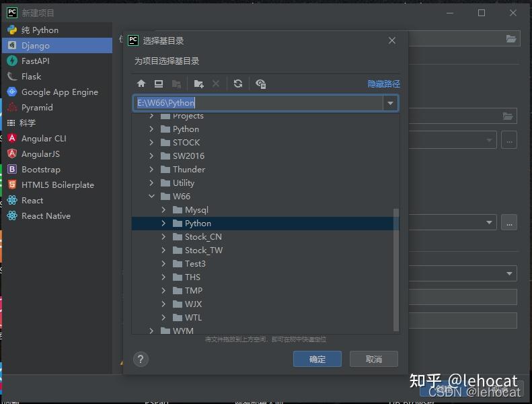Go to home directory via house icon
The height and width of the screenshot is (404, 532).
pos(141,83)
